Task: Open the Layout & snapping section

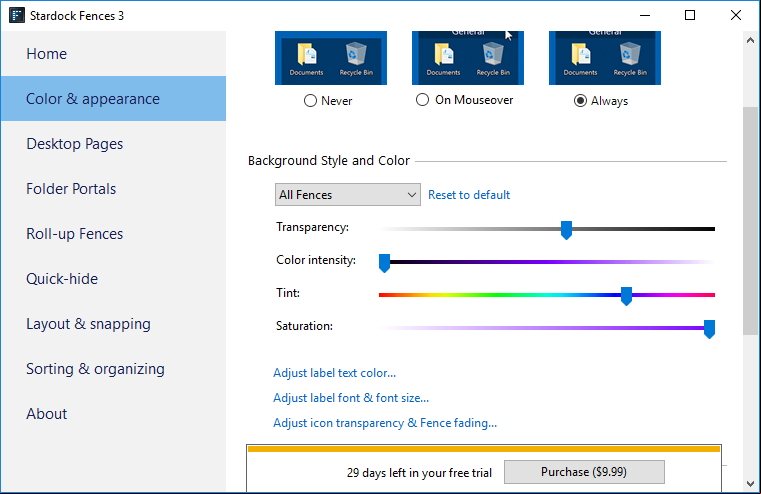Action: click(114, 324)
